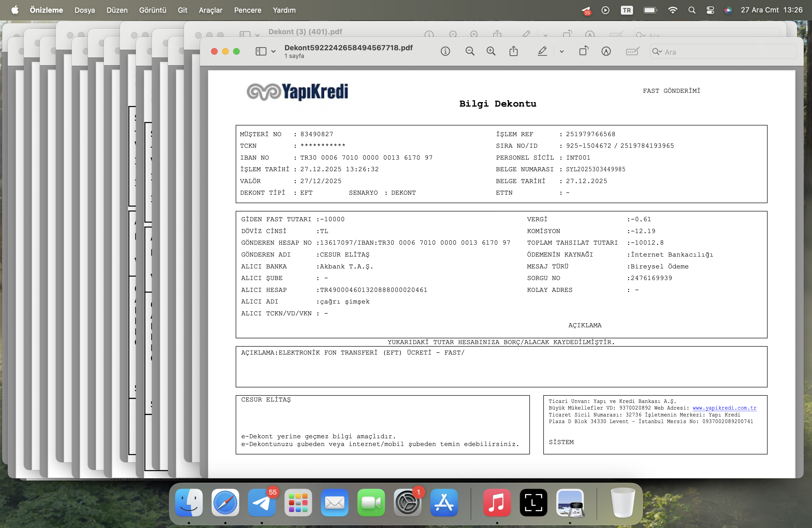This screenshot has width=812, height=528.
Task: Select the IBAN number in the header box
Action: (x=366, y=158)
